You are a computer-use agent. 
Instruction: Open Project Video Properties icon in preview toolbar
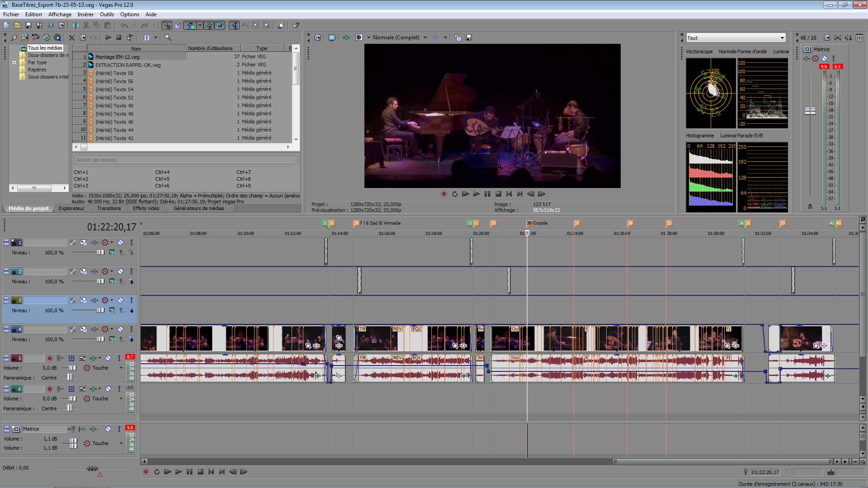tap(318, 38)
